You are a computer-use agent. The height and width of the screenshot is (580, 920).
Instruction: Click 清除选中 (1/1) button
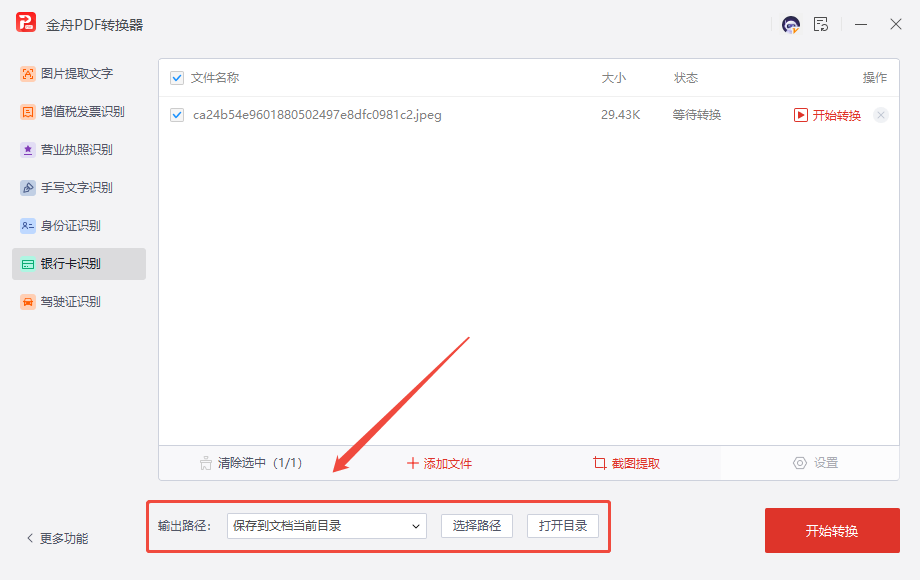click(251, 463)
